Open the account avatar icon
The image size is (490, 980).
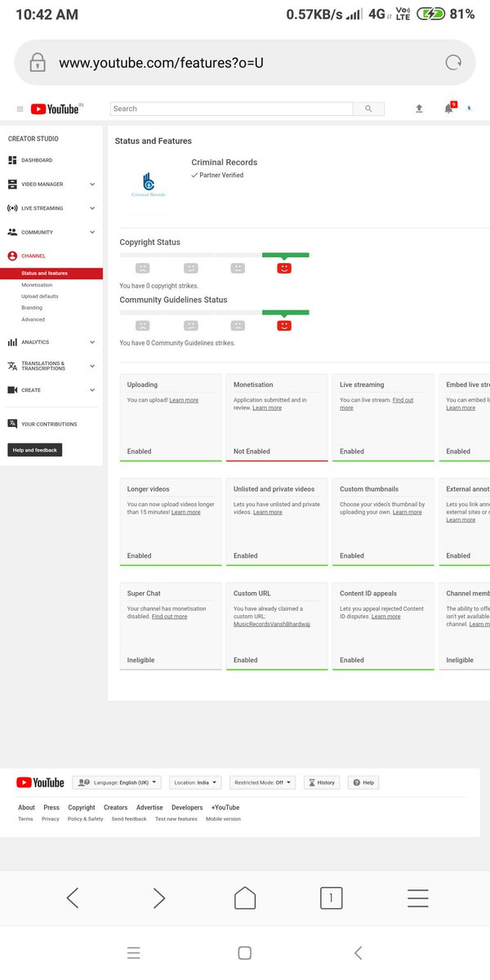pos(469,109)
